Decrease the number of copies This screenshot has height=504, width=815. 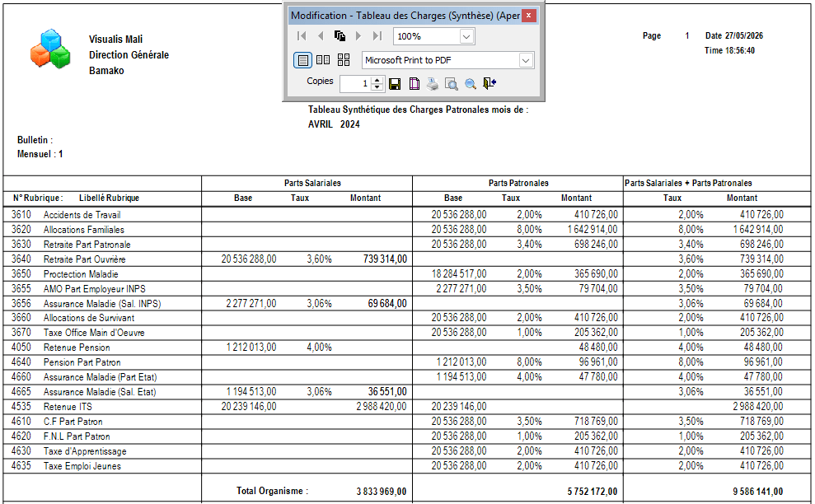[378, 87]
